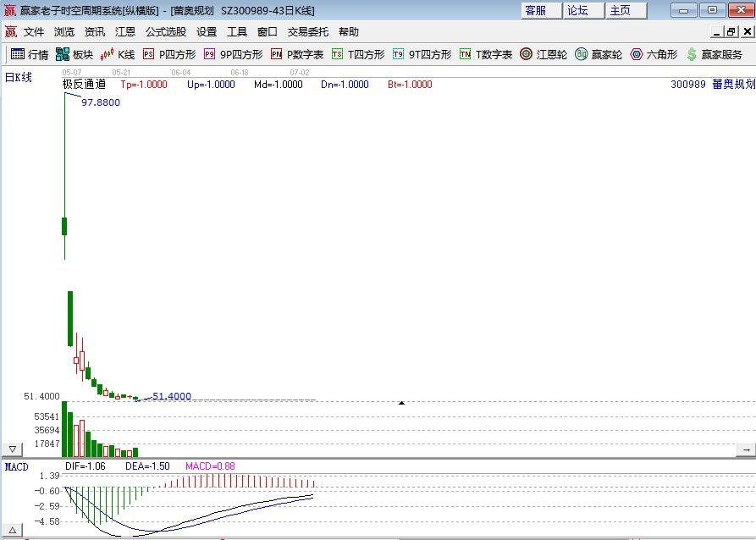Click the 05-07 date marker

click(x=72, y=72)
